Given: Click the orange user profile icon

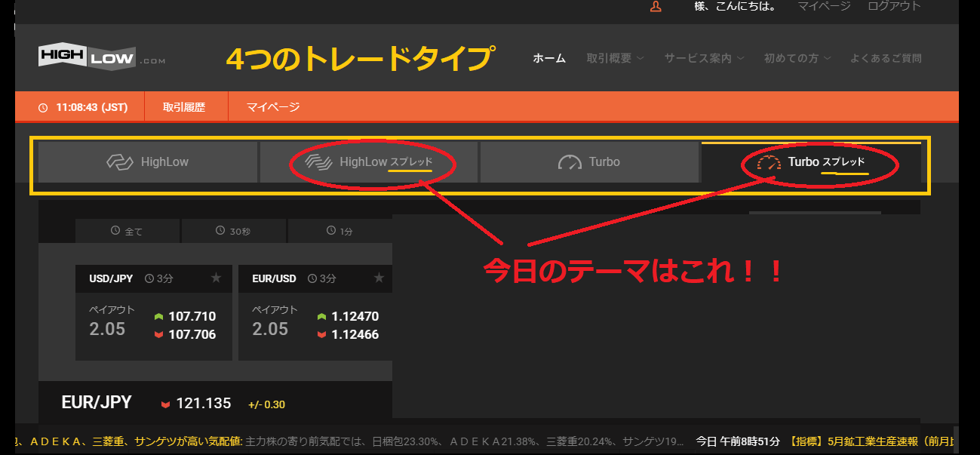Looking at the screenshot, I should coord(656,7).
